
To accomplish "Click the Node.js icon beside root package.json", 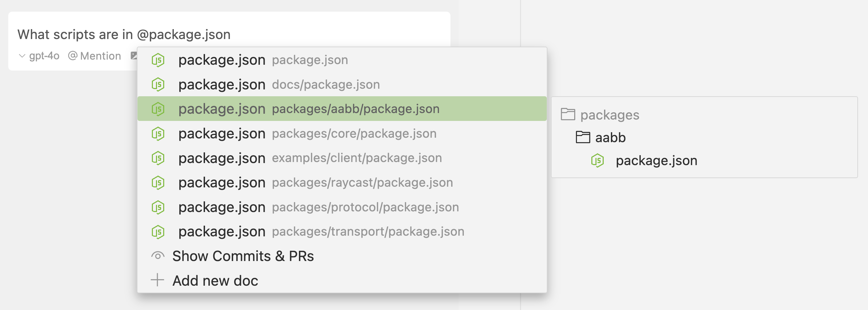I will 158,60.
